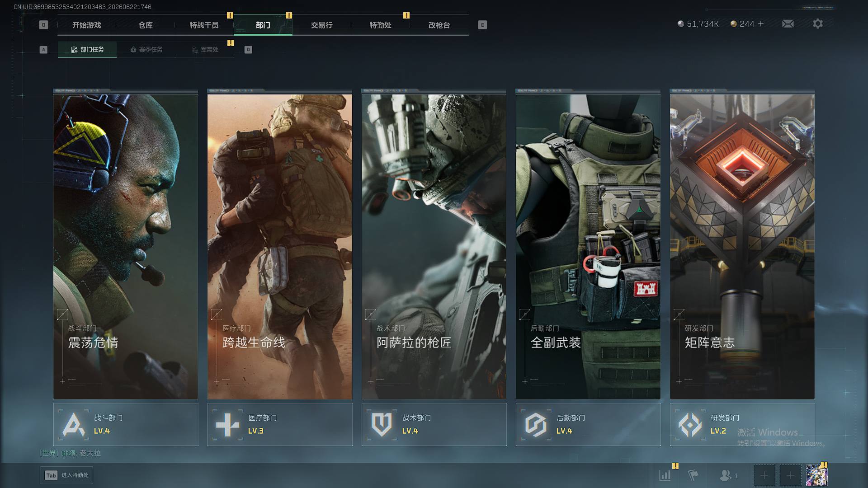Click the Tab 进入特勤处 button
The image size is (868, 488).
[x=66, y=475]
